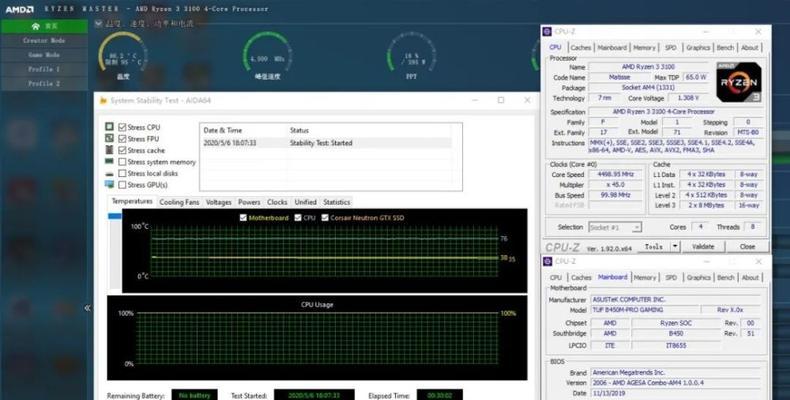Enable Stress GPU(s) checkbox
The width and height of the screenshot is (790, 400).
(x=122, y=185)
